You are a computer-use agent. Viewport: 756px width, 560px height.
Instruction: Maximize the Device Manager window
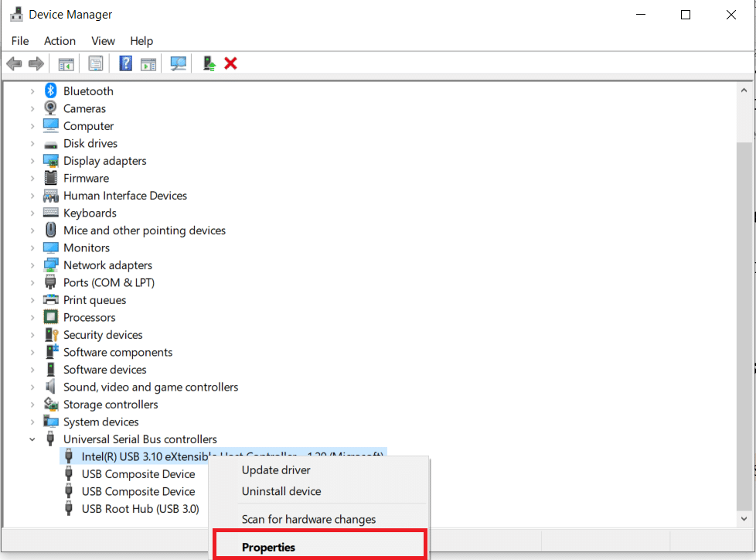[686, 15]
